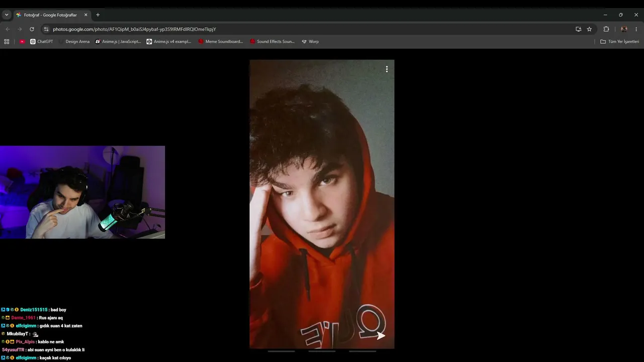Open the photo's three-dot options menu

(386, 69)
